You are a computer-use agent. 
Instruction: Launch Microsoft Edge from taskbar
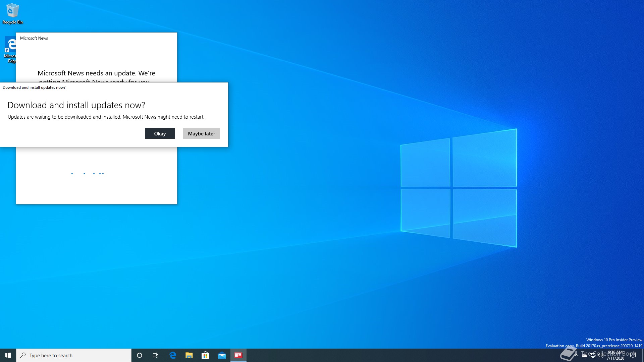[x=173, y=355]
